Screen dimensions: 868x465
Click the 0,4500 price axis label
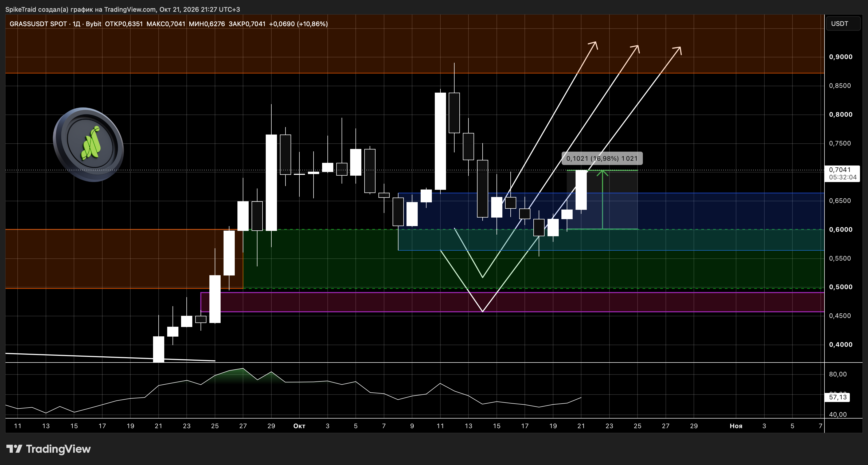tap(840, 316)
